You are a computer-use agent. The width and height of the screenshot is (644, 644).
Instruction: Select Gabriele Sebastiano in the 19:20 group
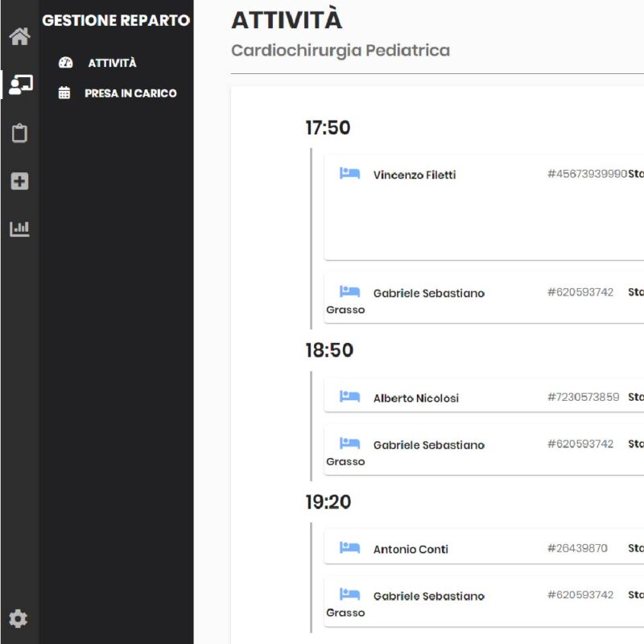pos(429,596)
